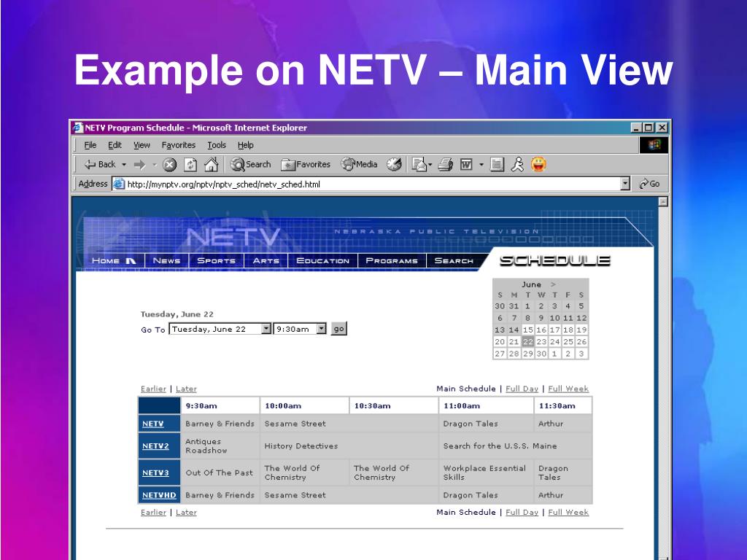This screenshot has width=747, height=560.
Task: Click the Later link above the schedule
Action: point(186,389)
